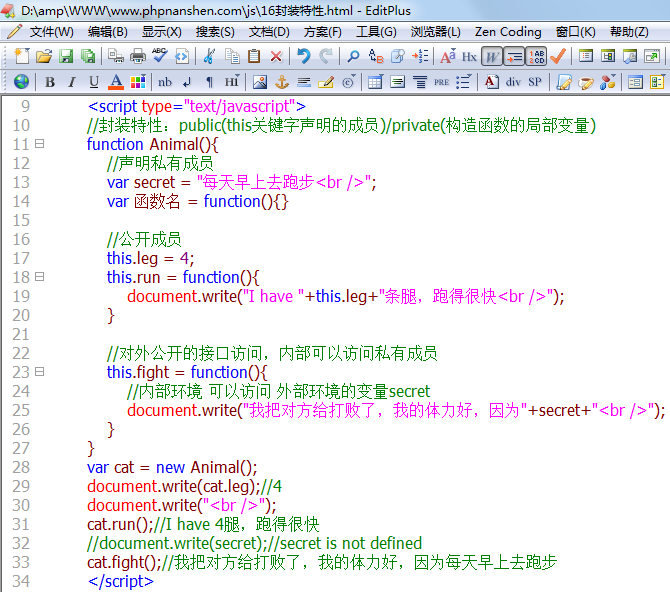Open the insert table dropdown
The width and height of the screenshot is (670, 592).
point(375,81)
